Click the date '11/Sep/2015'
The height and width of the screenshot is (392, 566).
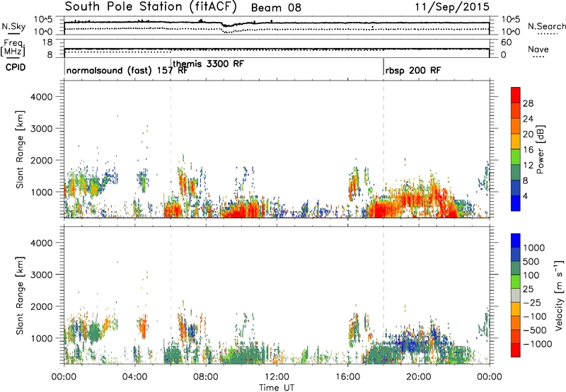pyautogui.click(x=452, y=6)
